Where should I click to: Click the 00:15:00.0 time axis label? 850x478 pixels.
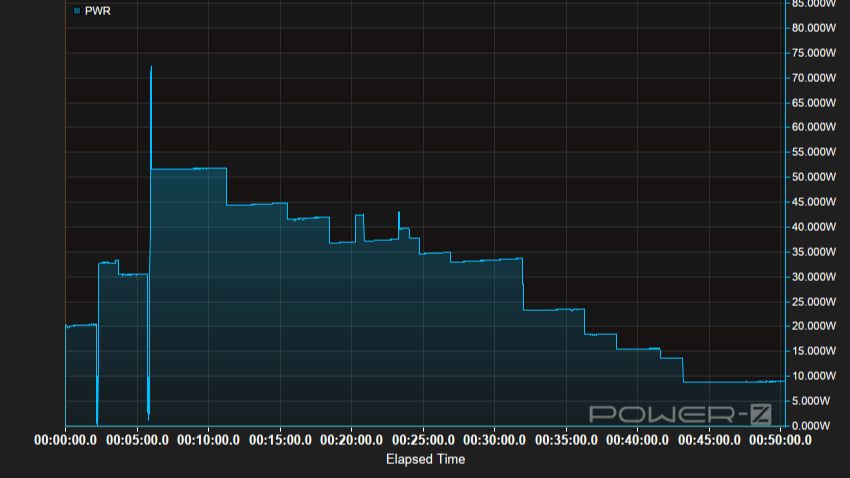tap(282, 440)
